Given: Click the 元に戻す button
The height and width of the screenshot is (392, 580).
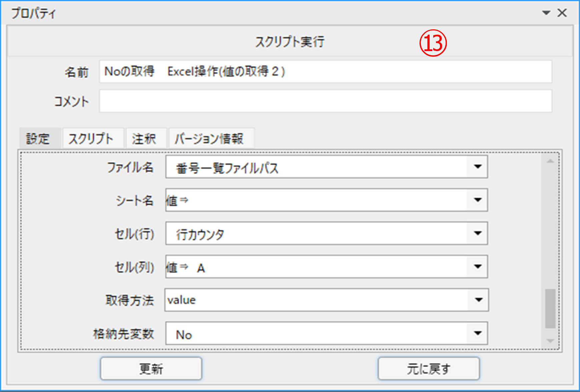Looking at the screenshot, I should pos(429,369).
